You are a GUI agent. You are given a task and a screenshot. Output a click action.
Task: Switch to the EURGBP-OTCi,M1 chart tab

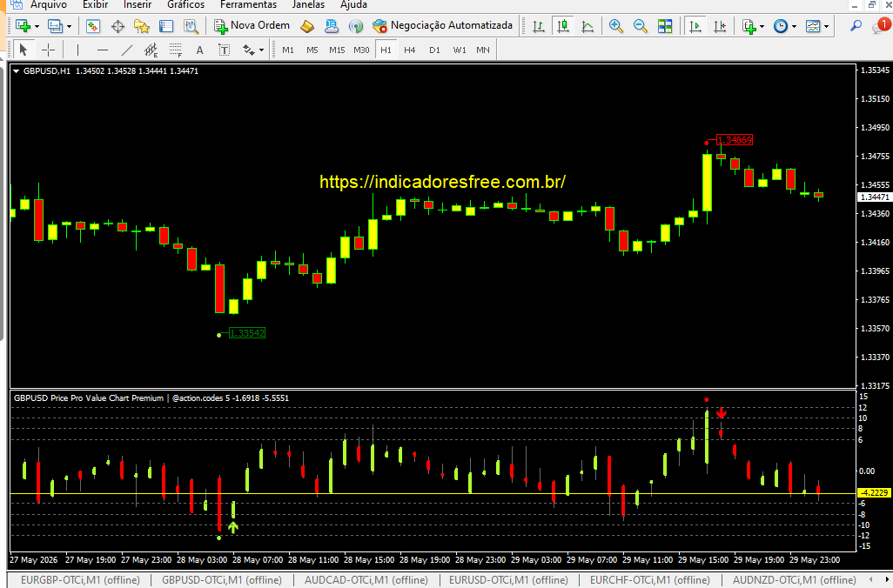point(80,580)
